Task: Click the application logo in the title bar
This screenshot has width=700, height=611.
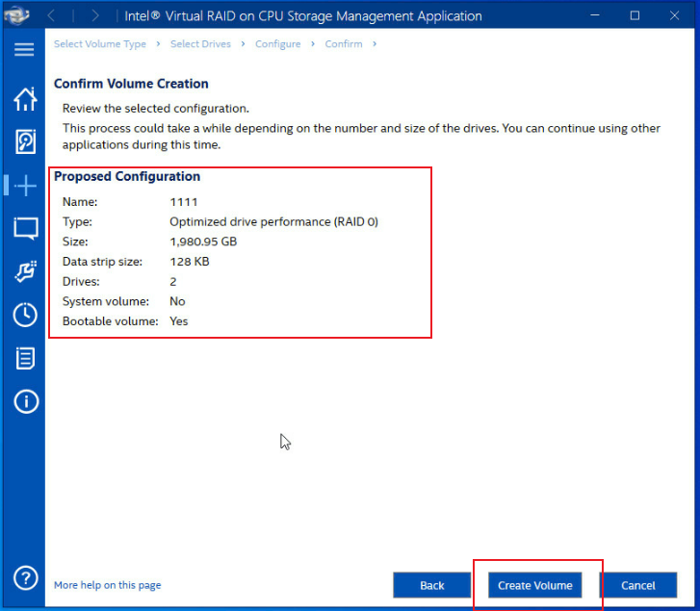Action: [16, 15]
